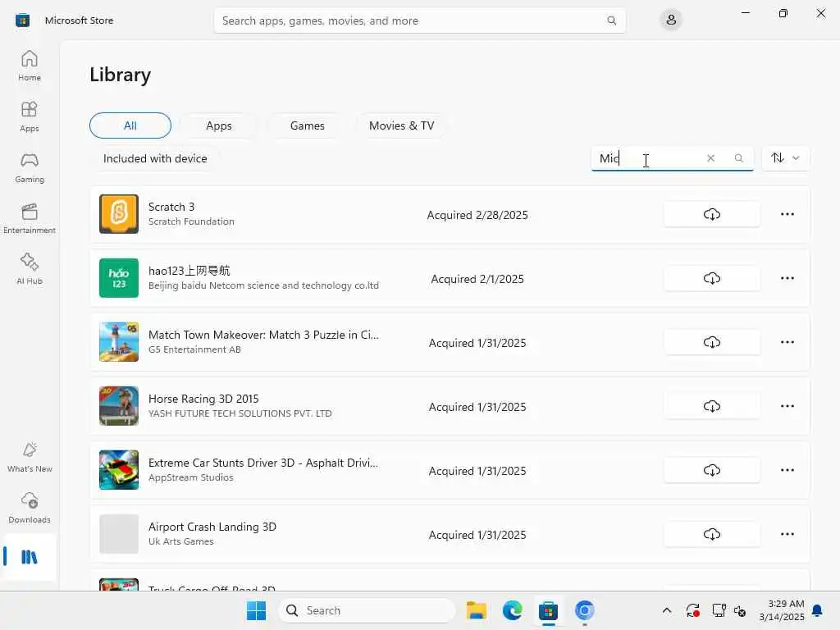Toggle Included with device filter
Screen dimensions: 840x630
[x=155, y=158]
